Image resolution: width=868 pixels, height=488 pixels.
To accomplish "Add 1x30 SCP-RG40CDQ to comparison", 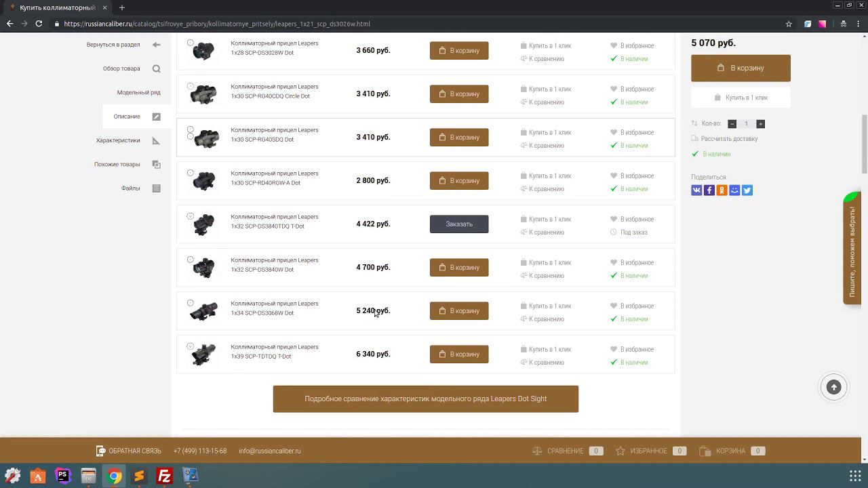I will point(542,102).
